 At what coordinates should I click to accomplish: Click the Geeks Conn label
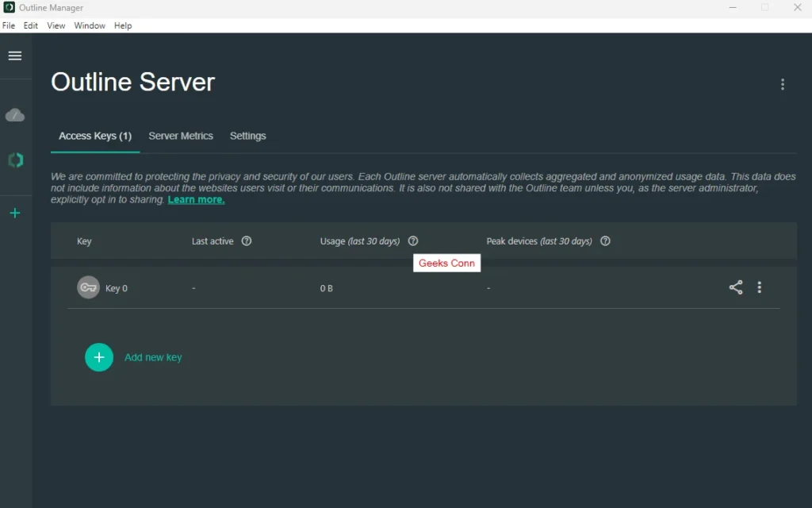(x=446, y=263)
